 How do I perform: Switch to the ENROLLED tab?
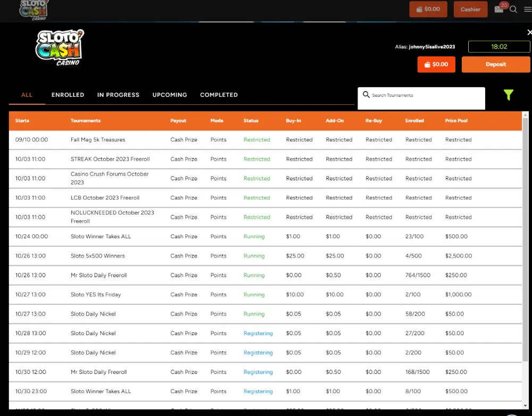(68, 95)
